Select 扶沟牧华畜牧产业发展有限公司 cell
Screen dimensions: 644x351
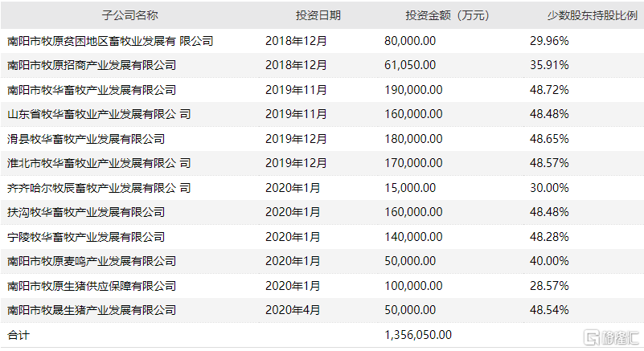coord(86,212)
